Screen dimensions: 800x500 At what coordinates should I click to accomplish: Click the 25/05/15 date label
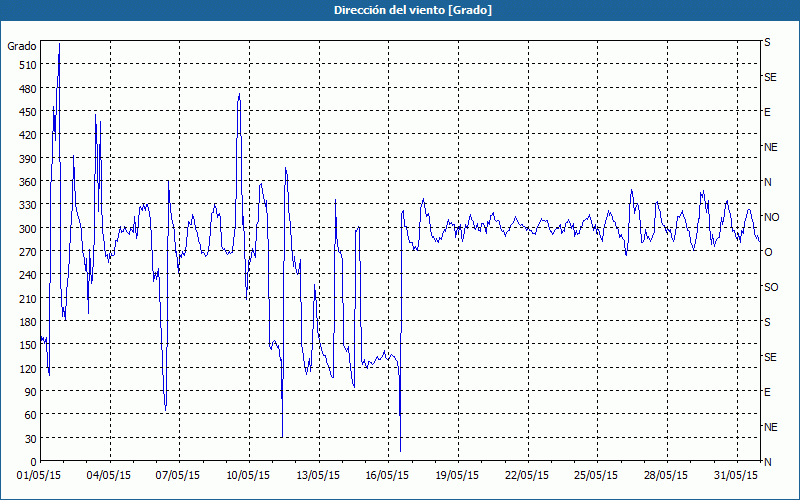tap(596, 476)
